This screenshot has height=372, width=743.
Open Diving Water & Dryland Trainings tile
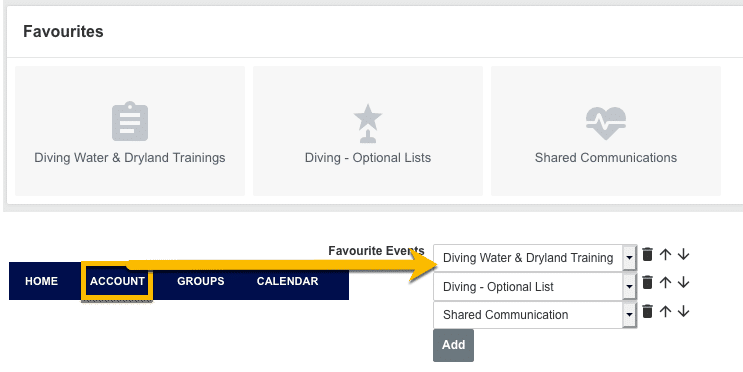pyautogui.click(x=130, y=131)
